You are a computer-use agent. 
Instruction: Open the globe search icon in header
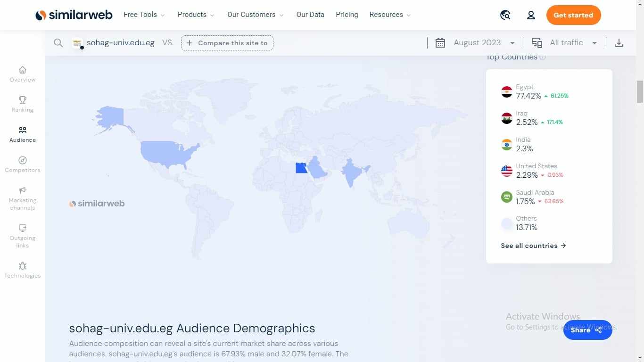[x=505, y=15]
